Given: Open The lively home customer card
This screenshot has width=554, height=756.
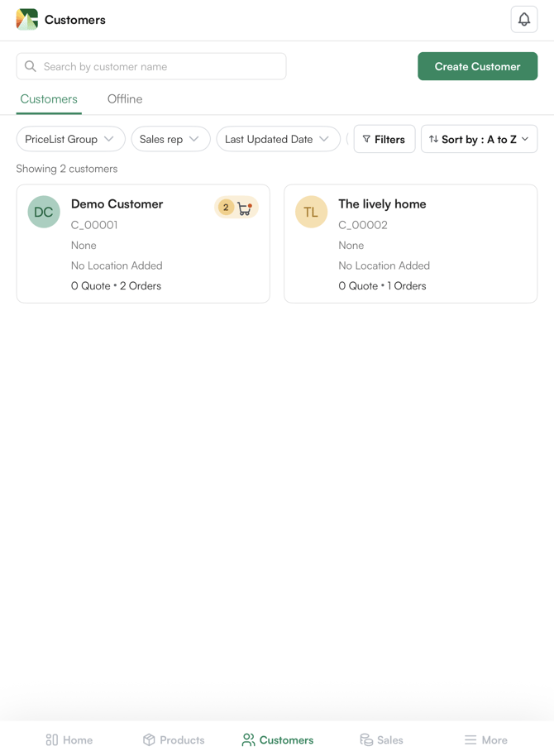Looking at the screenshot, I should (410, 243).
